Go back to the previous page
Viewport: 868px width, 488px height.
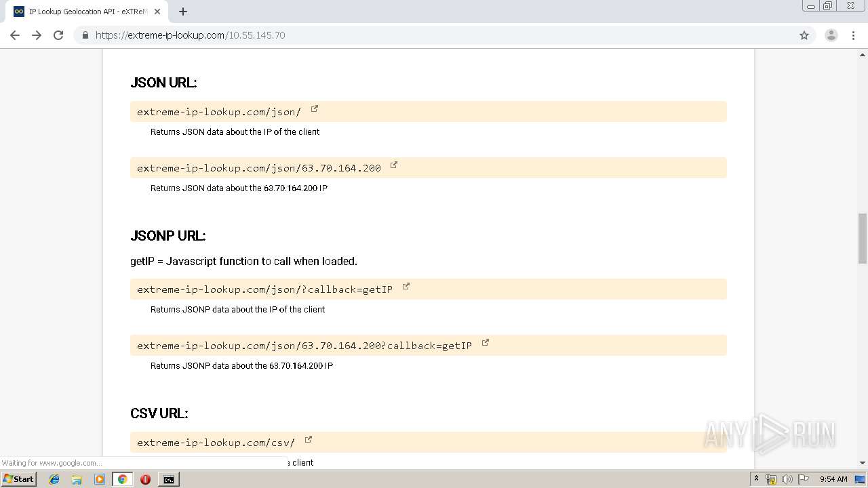(15, 35)
